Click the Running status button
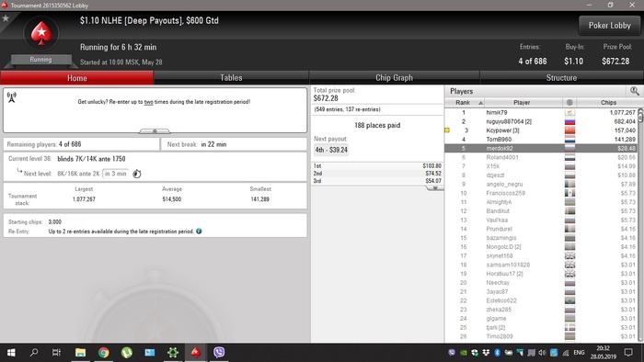Viewport: 644px width, 362px height. pos(40,60)
